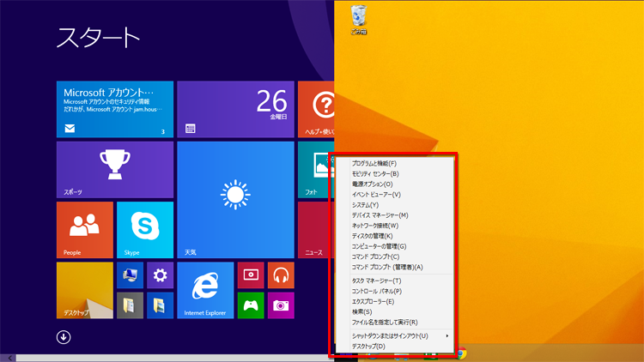Open the 天気 weather tile
The image size is (644, 362).
235,200
